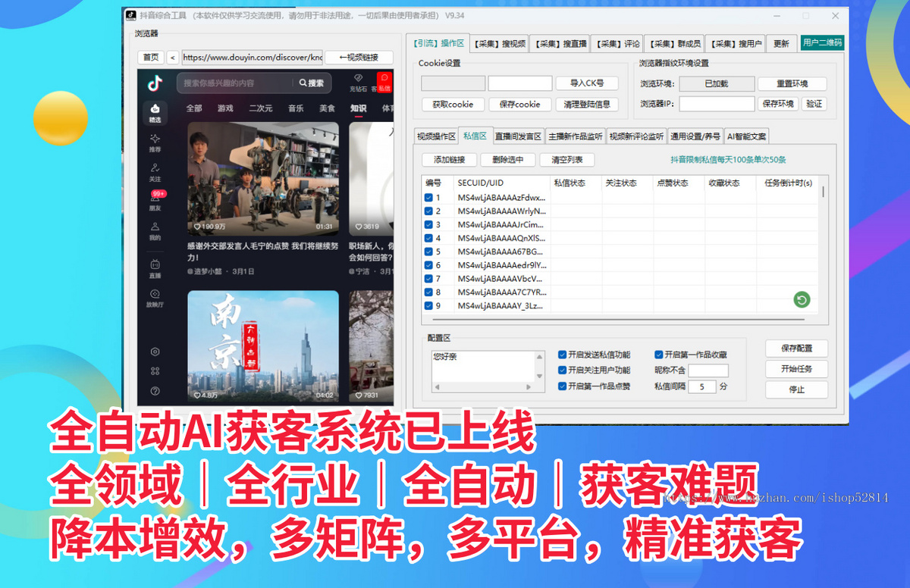This screenshot has height=588, width=910.
Task: Toggle checkbox for row 1
Action: pos(428,198)
